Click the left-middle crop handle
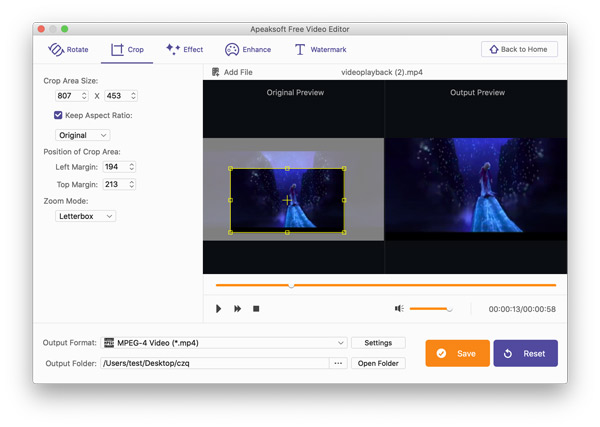 pyautogui.click(x=230, y=200)
